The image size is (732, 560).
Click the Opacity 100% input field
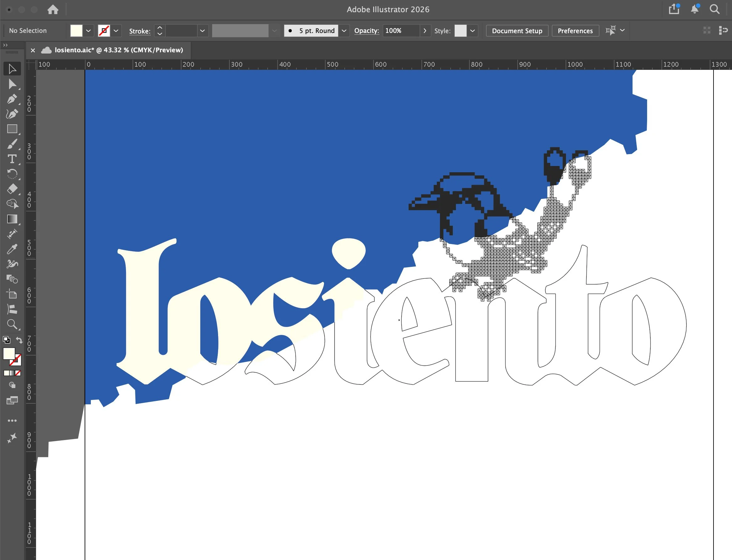400,31
